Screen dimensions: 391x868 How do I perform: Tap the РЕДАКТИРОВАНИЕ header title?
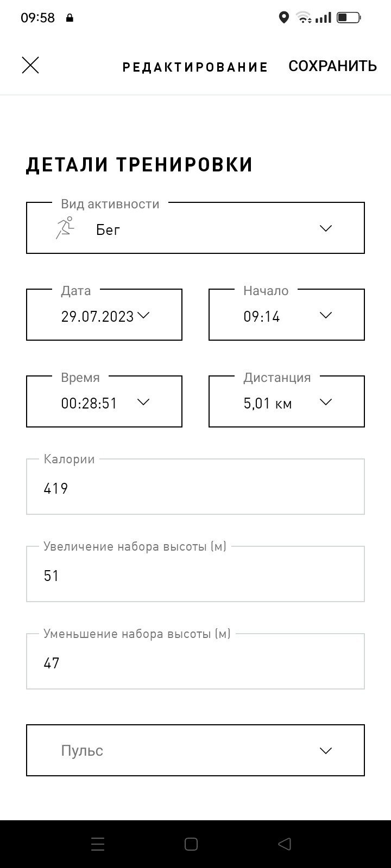[x=195, y=67]
